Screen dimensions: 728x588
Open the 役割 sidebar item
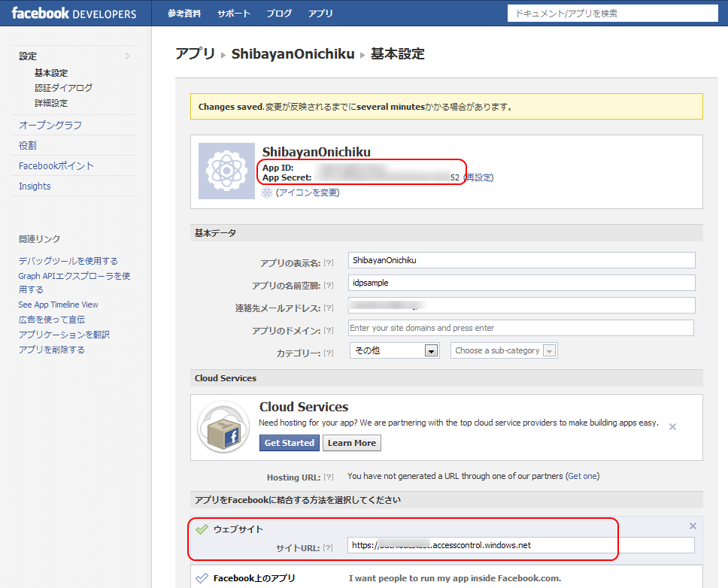[27, 145]
